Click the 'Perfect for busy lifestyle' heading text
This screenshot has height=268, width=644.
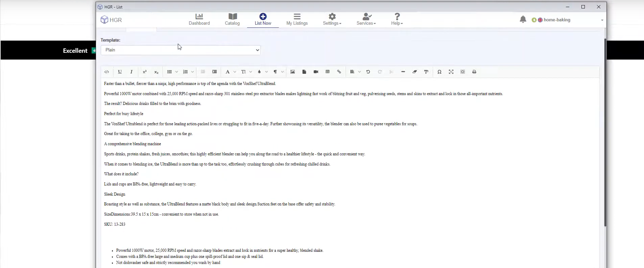[124, 114]
